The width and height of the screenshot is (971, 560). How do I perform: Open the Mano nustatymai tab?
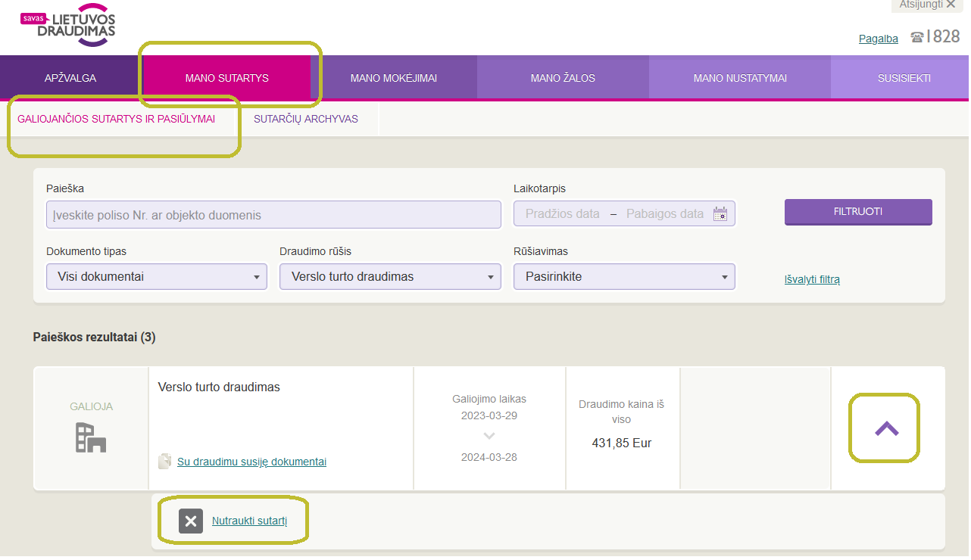[740, 77]
